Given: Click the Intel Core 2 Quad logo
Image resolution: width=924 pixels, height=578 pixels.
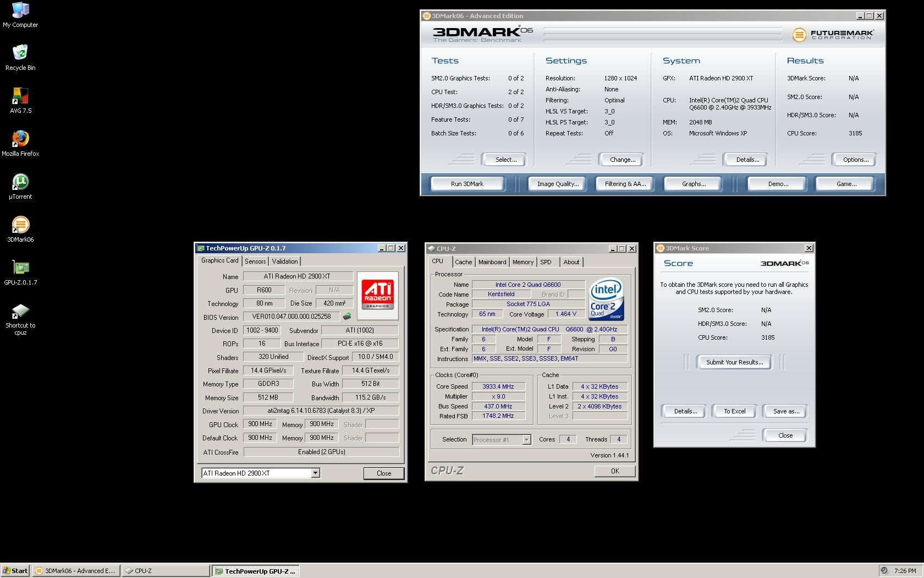Looking at the screenshot, I should (606, 299).
